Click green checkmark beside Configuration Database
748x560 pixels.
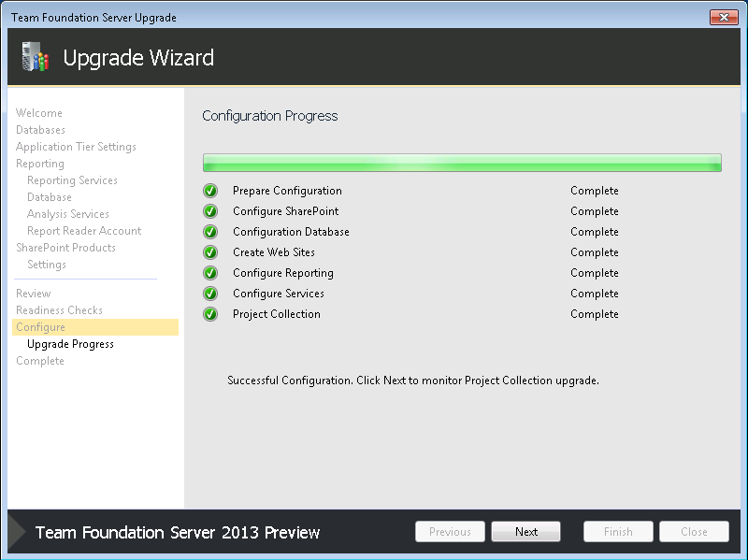coord(210,232)
